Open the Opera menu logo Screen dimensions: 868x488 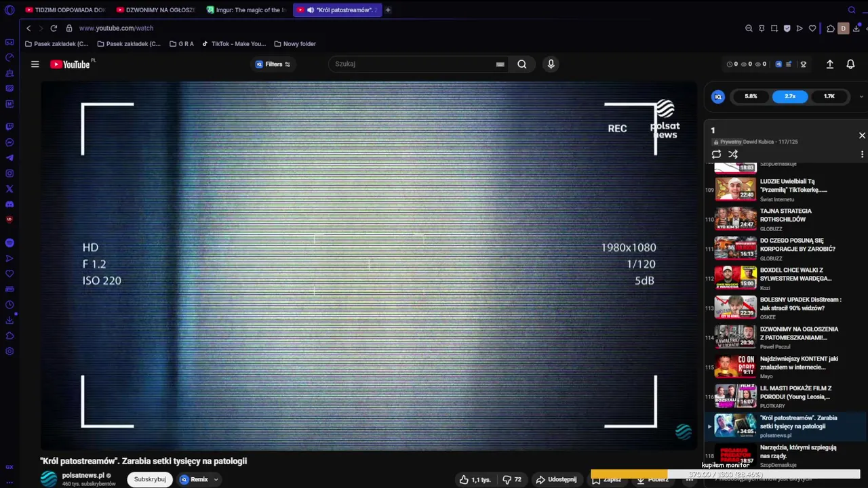[x=9, y=9]
